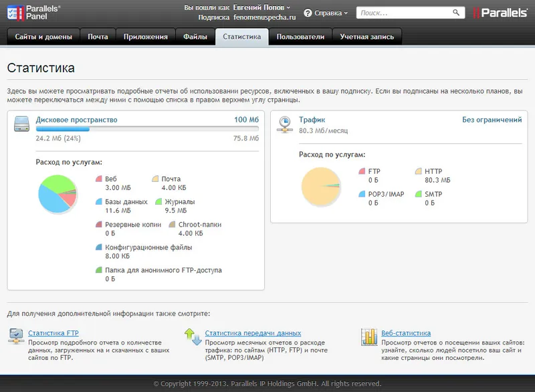This screenshot has width=535, height=392.
Task: Switch to the Почта tab
Action: click(98, 37)
